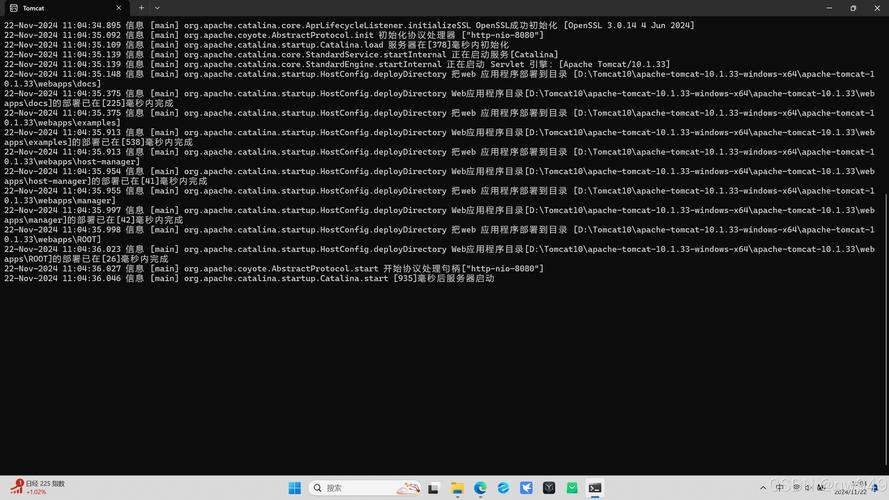Close the Tomcat tab
889x500 pixels.
[x=123, y=8]
